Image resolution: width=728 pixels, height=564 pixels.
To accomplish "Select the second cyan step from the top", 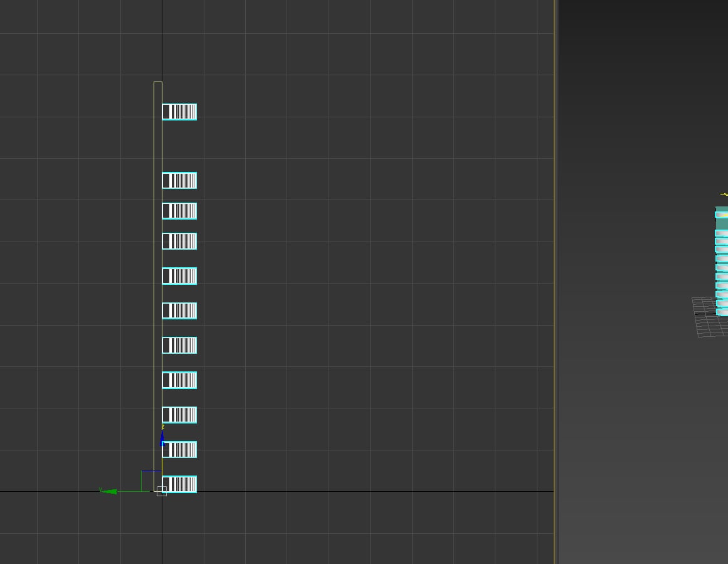I will [x=179, y=180].
